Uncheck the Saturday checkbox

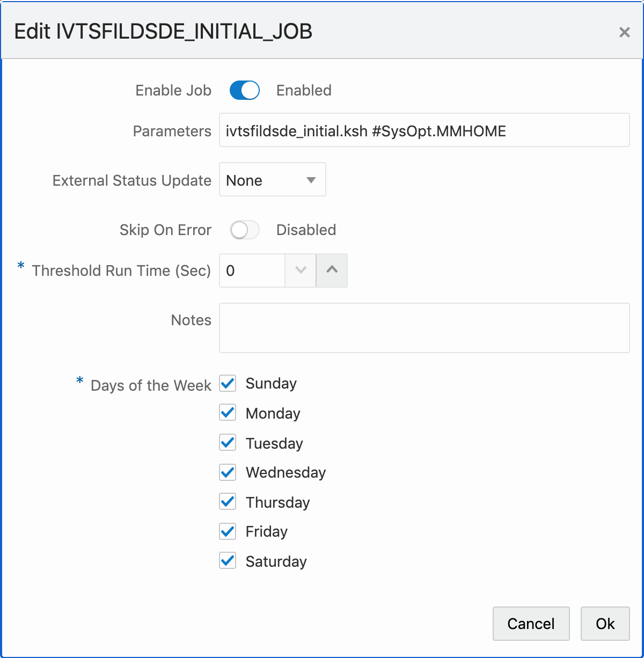[227, 561]
